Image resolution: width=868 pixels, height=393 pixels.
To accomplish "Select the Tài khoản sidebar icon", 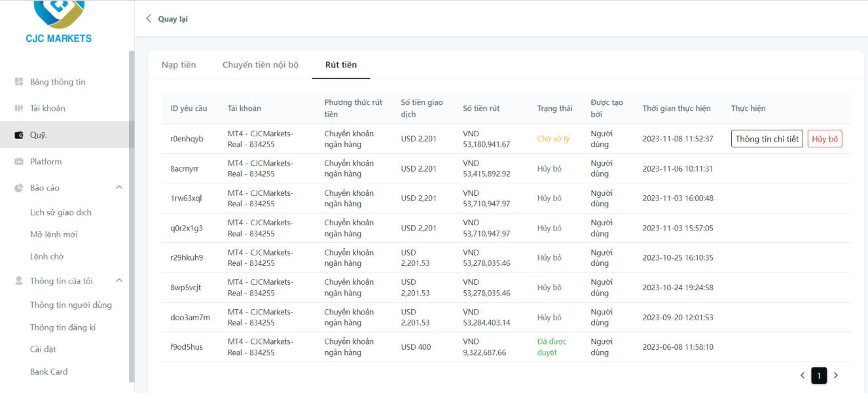I will click(x=19, y=108).
